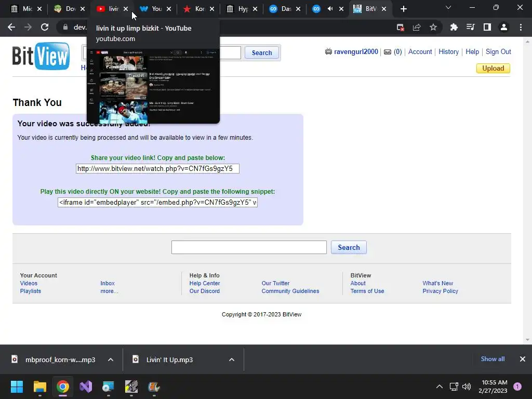Open the media control icon in toolbar
The width and height of the screenshot is (532, 399).
470,27
